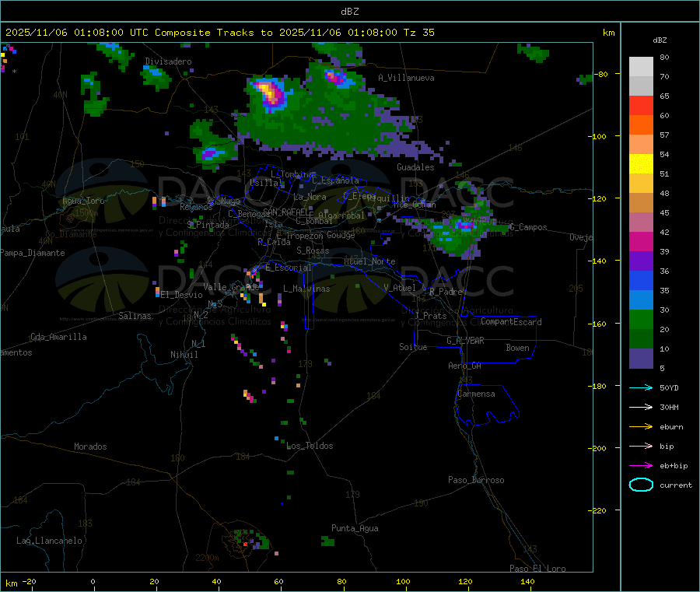Select the red 60 dBZ legend swatch

tap(641, 105)
